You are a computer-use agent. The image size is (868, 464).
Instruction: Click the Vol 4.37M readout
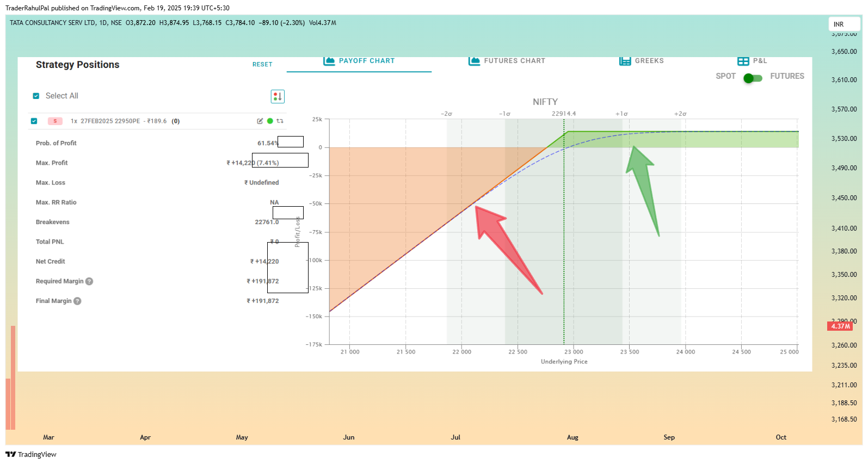[323, 23]
